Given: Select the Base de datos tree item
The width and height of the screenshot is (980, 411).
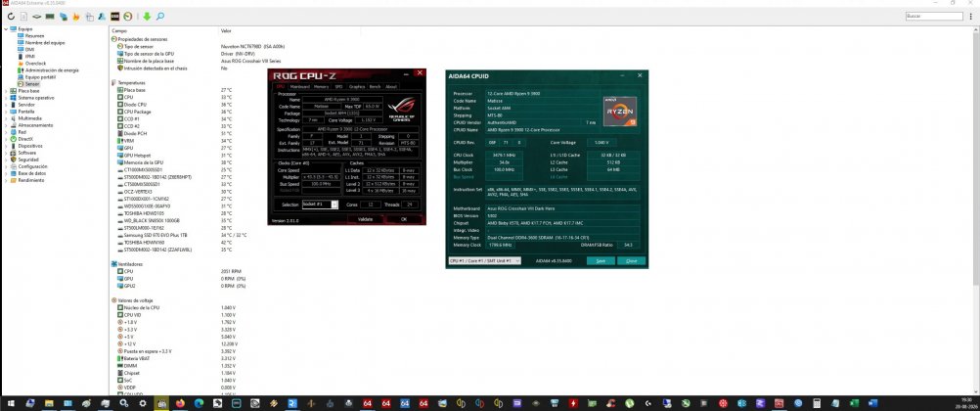Looking at the screenshot, I should [x=31, y=173].
